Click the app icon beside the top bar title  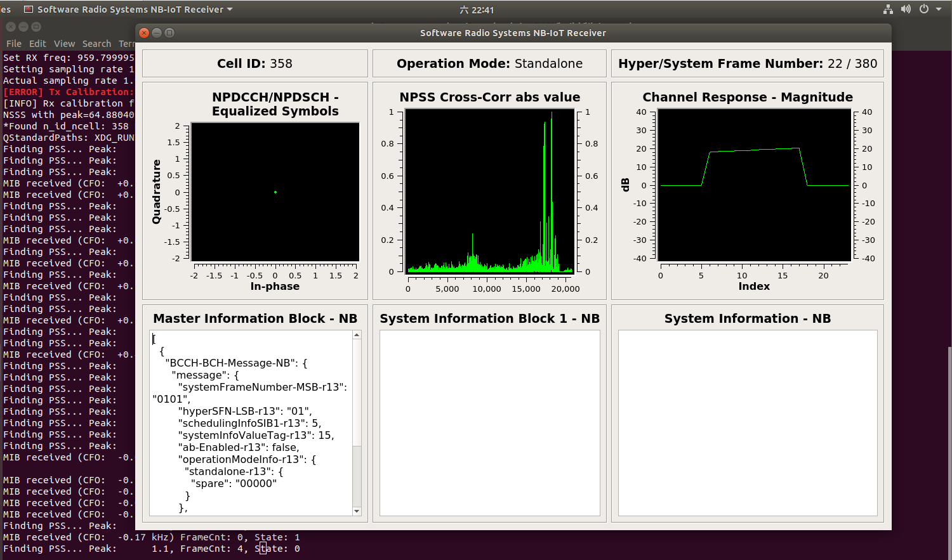(29, 10)
